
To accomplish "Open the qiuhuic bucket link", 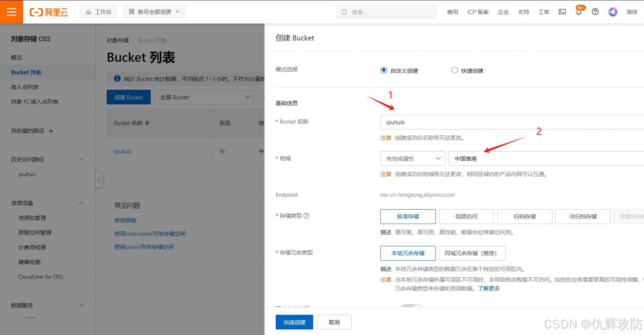I will tap(123, 151).
